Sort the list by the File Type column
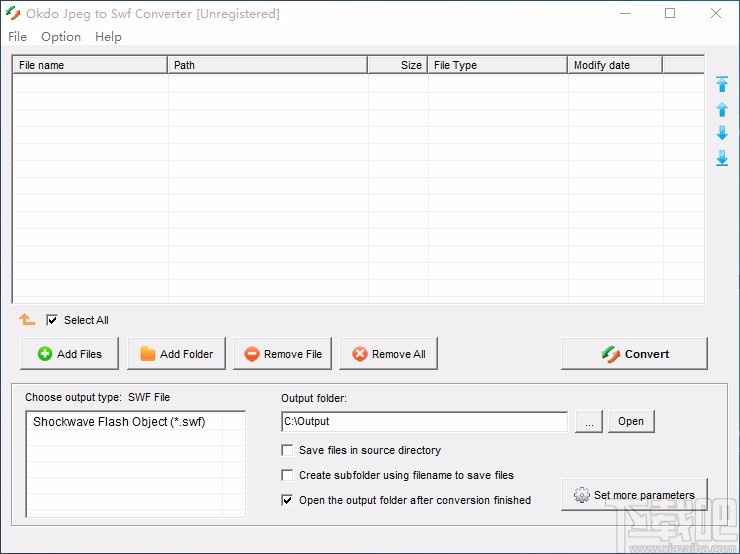This screenshot has width=740, height=554. click(497, 65)
